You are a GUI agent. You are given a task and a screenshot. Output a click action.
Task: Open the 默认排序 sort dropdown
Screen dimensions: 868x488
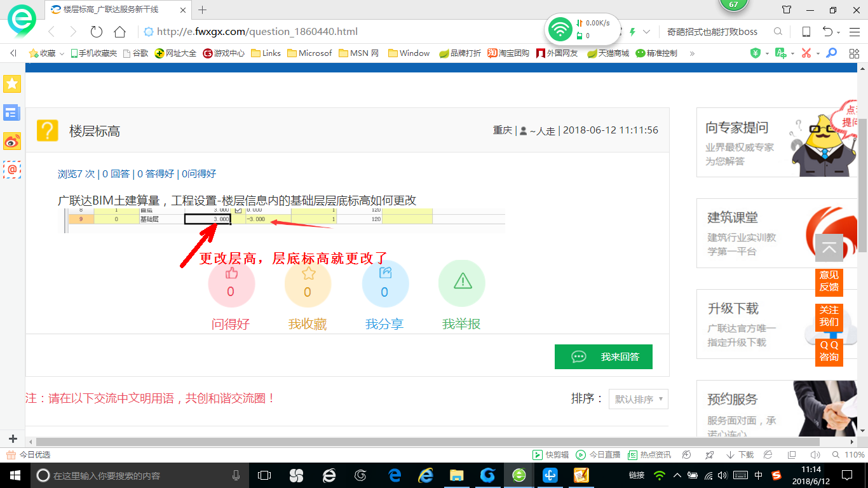tap(638, 399)
